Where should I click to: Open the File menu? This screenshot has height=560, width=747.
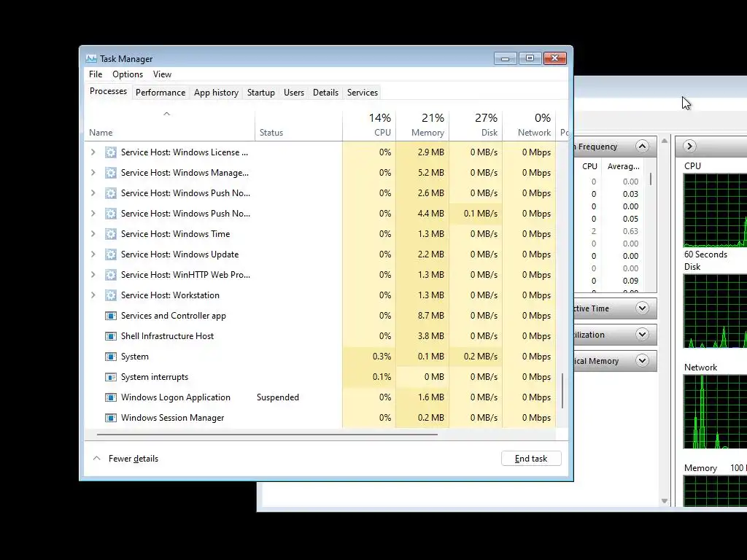pyautogui.click(x=96, y=74)
